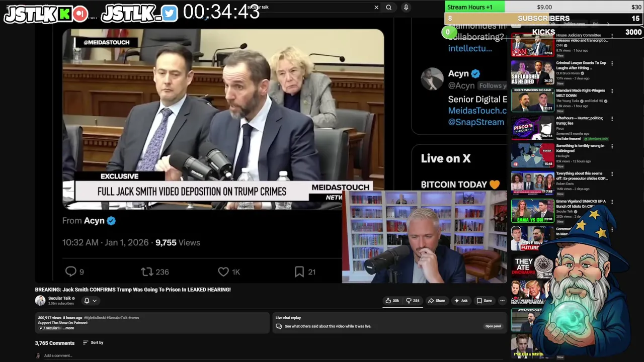Viewport: 644px width, 362px height.
Task: Open the Mamdani Made Right-Wingers Melt Down title
Action: pos(581,93)
